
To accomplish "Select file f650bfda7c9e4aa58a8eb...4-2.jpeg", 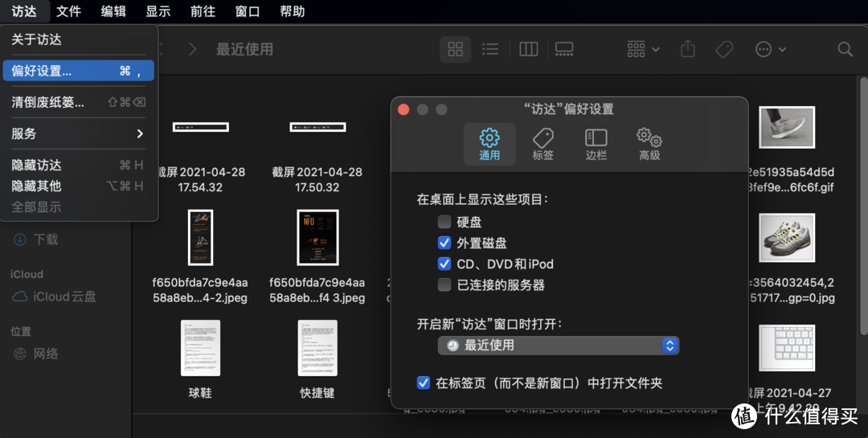I will (x=200, y=238).
